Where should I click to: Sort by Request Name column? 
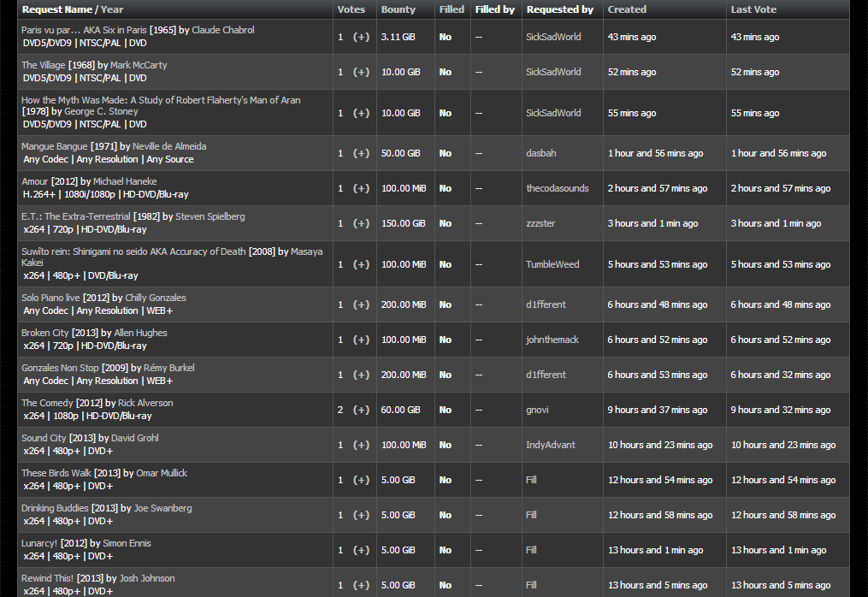(58, 9)
